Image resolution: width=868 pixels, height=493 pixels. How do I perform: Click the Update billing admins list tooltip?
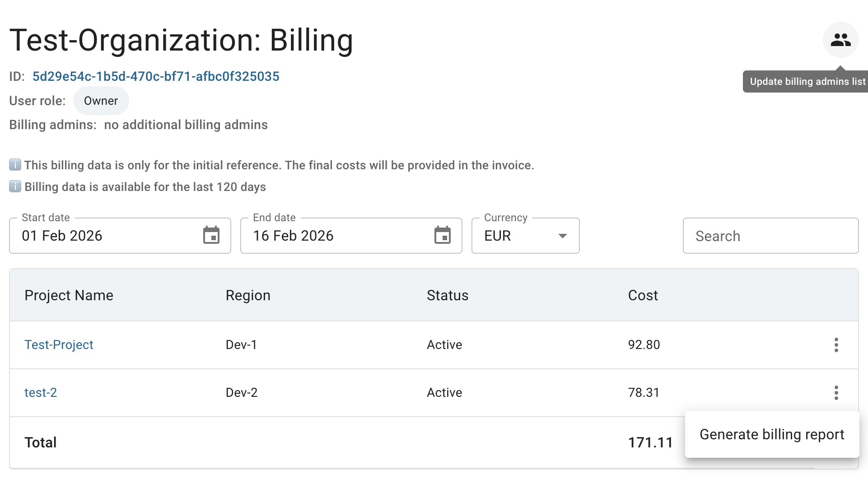[x=807, y=82]
